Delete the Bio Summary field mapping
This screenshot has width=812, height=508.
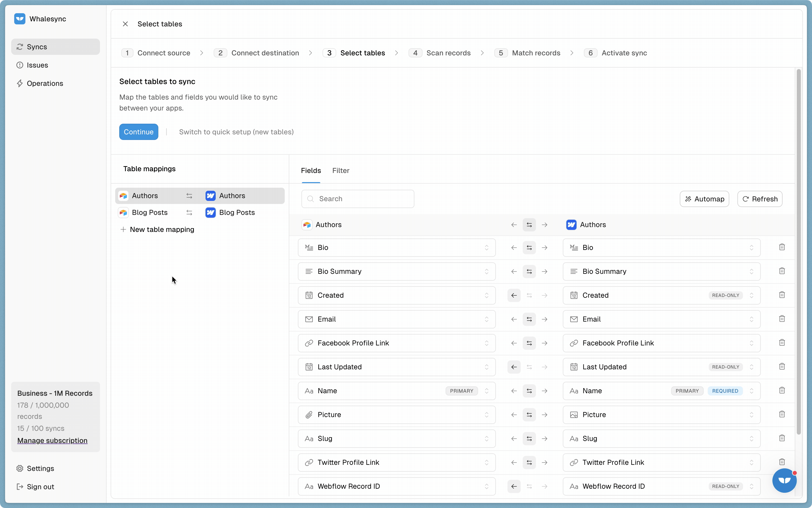[x=782, y=271]
